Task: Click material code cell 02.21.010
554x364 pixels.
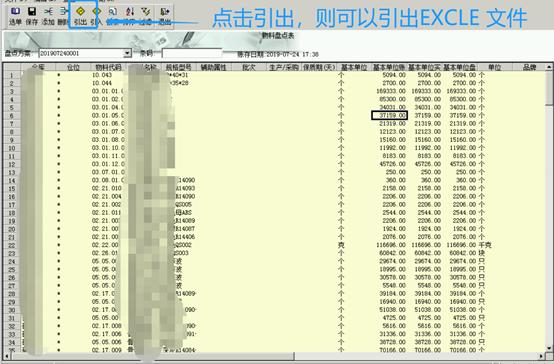Action: coord(107,188)
